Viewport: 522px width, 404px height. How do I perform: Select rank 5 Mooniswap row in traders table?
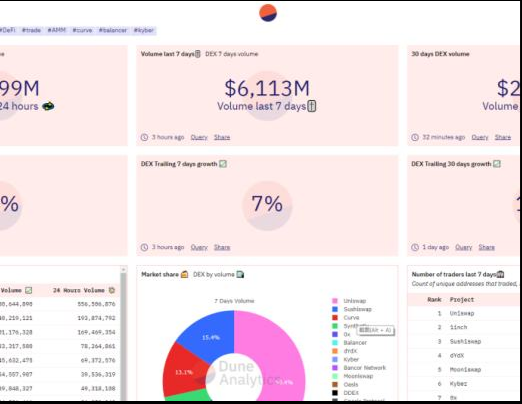click(x=463, y=370)
